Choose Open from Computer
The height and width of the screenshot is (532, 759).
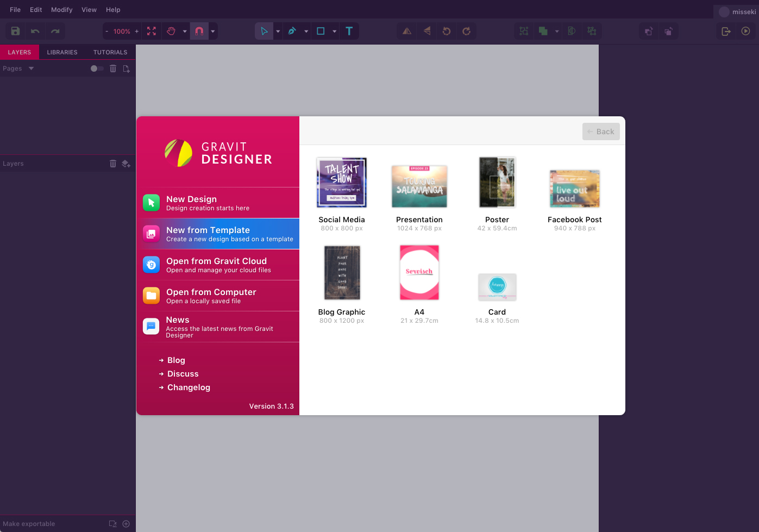pyautogui.click(x=218, y=296)
